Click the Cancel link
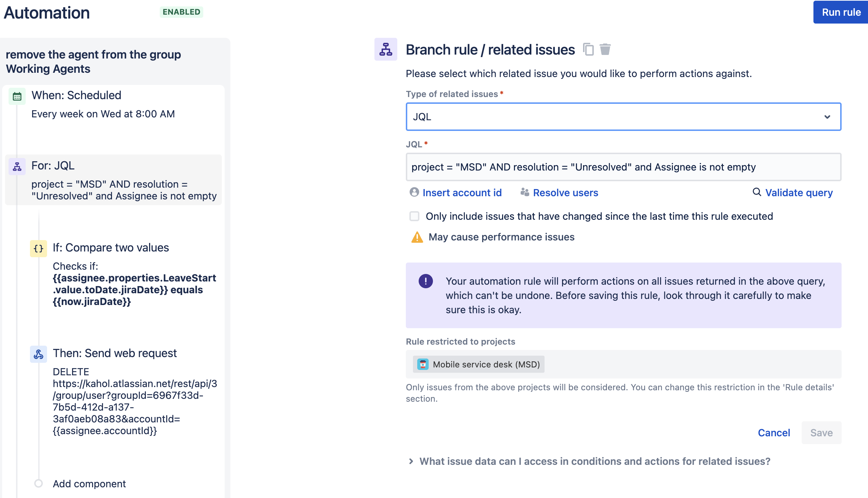This screenshot has height=498, width=868. pos(774,433)
